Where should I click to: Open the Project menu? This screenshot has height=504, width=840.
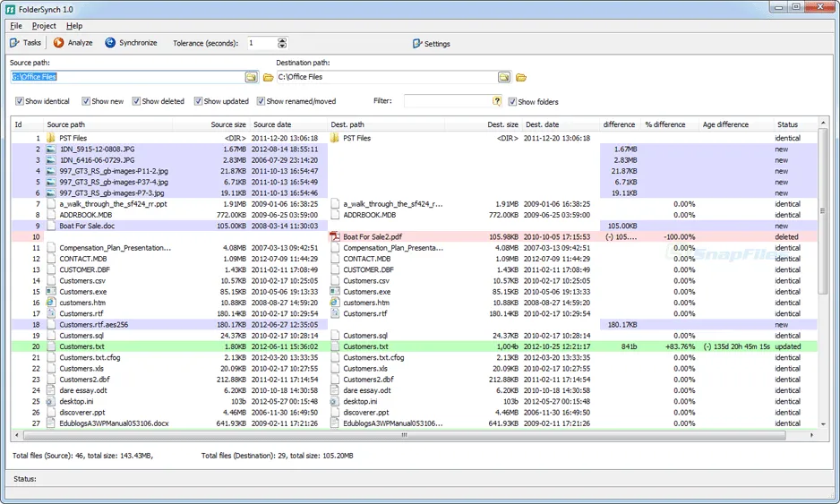[44, 26]
